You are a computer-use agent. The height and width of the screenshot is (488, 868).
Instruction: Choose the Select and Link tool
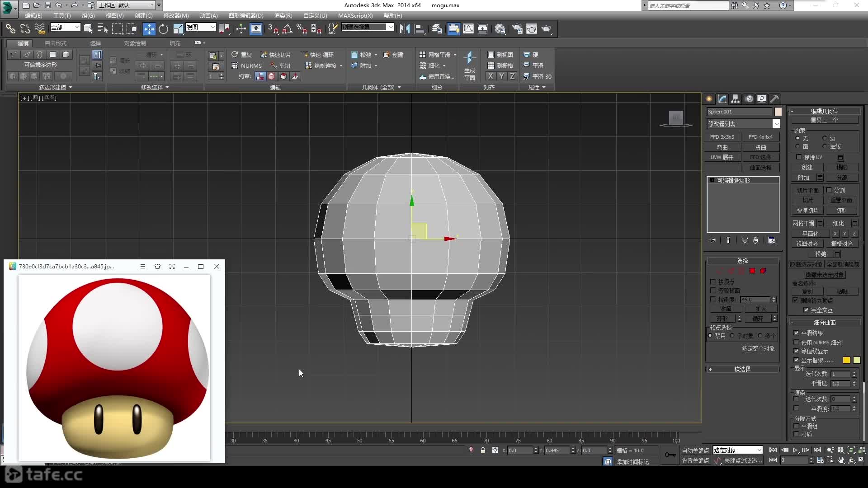(x=10, y=29)
